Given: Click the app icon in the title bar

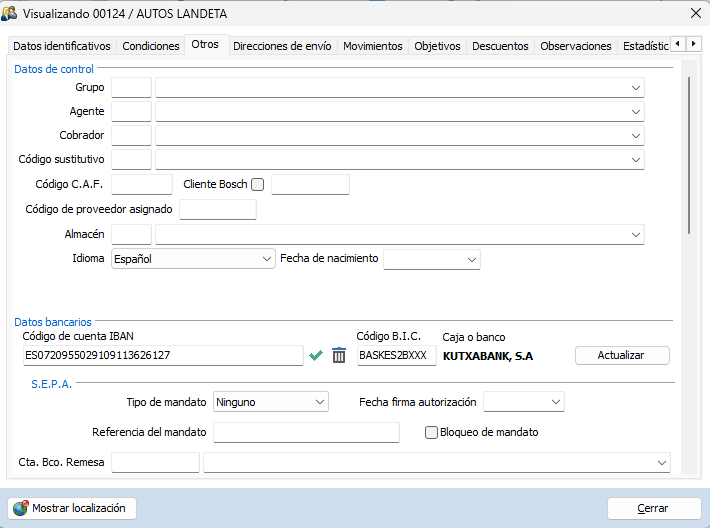Looking at the screenshot, I should [10, 14].
